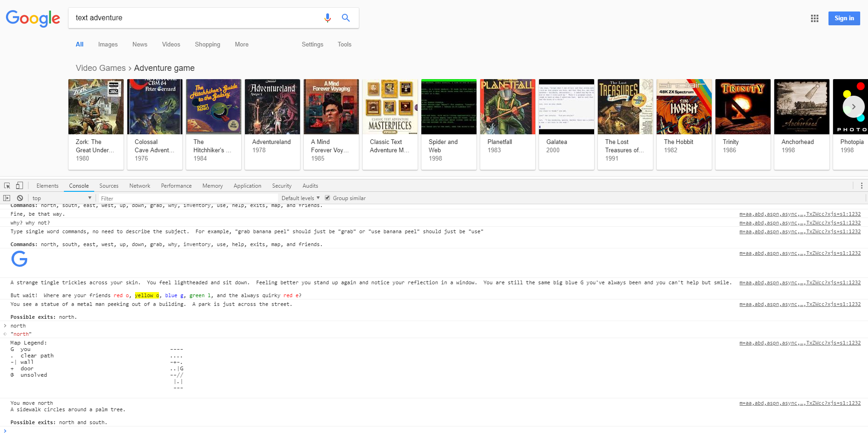Open the DevTools vertical-dots options menu
The width and height of the screenshot is (868, 437).
pyautogui.click(x=862, y=185)
